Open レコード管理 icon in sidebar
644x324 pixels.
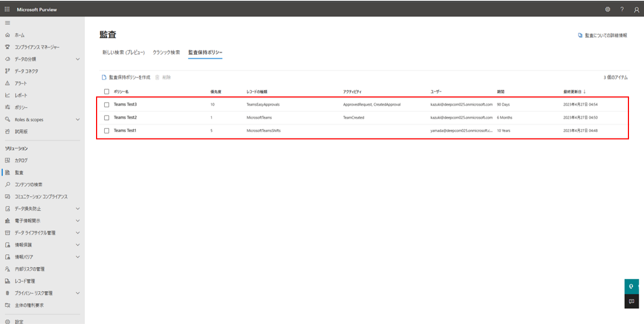pyautogui.click(x=8, y=281)
